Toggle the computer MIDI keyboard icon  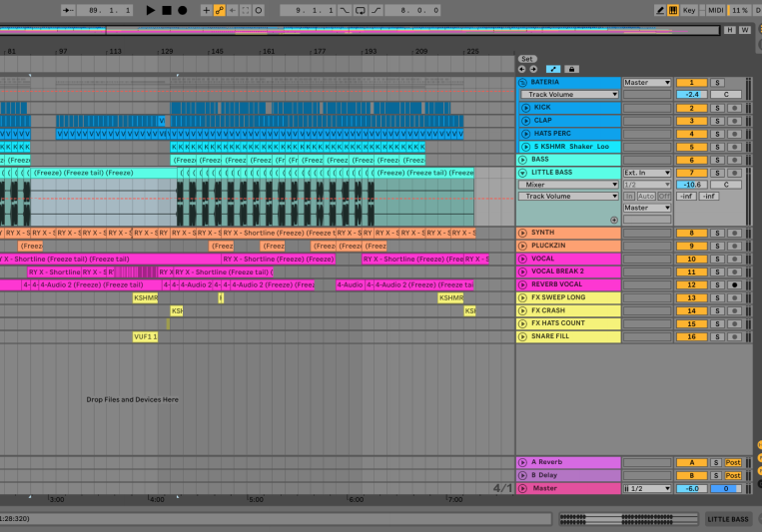point(672,10)
